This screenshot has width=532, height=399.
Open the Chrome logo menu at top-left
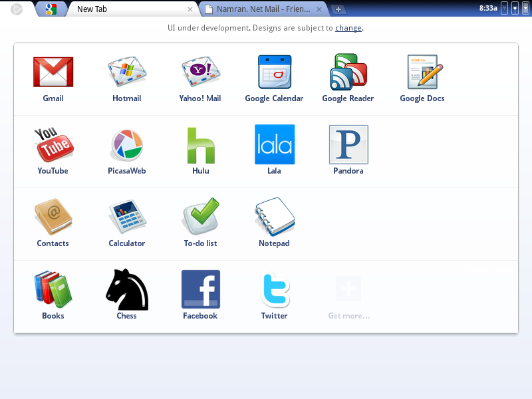[16, 9]
